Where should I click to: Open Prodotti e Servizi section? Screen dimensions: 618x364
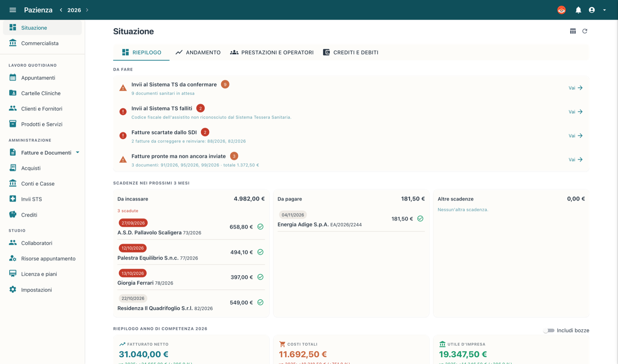coord(42,124)
